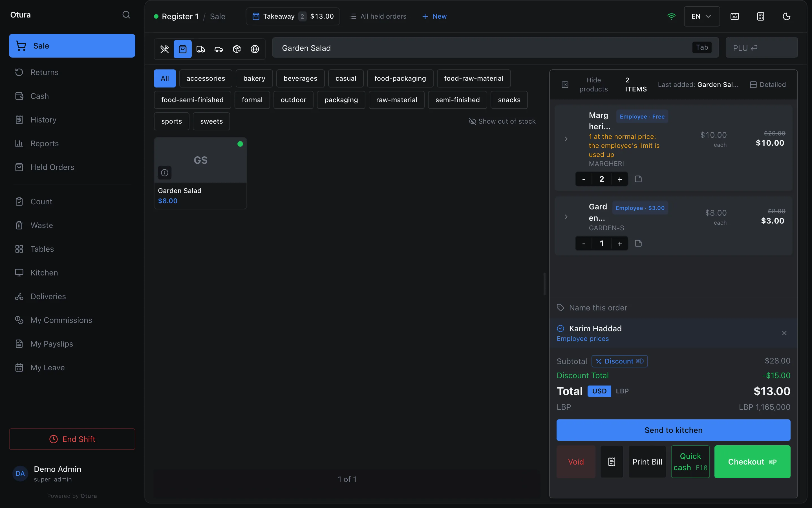The width and height of the screenshot is (812, 508).
Task: Click the product search field
Action: coord(495,48)
